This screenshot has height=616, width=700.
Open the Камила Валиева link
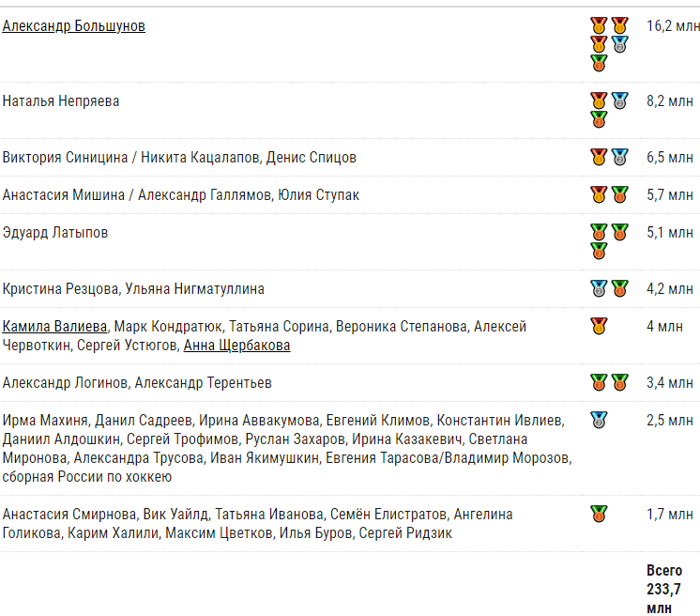tap(55, 327)
